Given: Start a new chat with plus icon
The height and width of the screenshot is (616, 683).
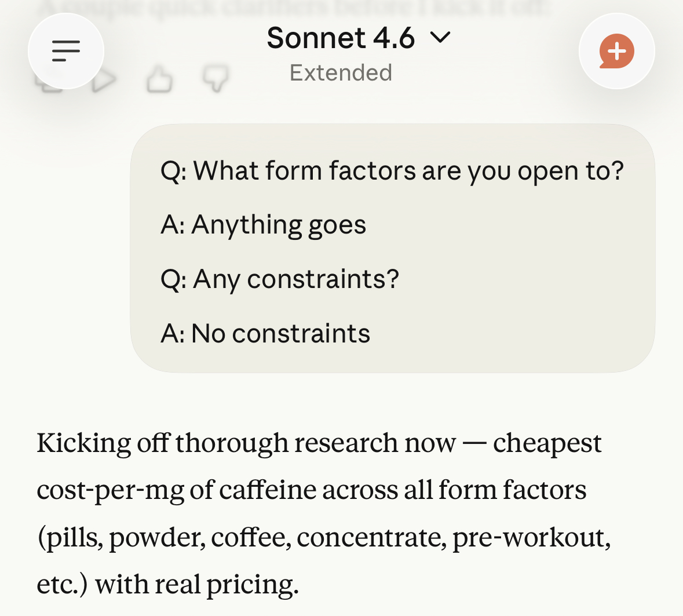Looking at the screenshot, I should [x=616, y=51].
